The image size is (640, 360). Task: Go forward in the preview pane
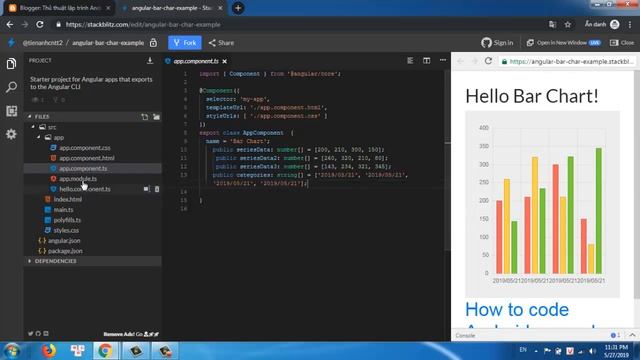[474, 61]
